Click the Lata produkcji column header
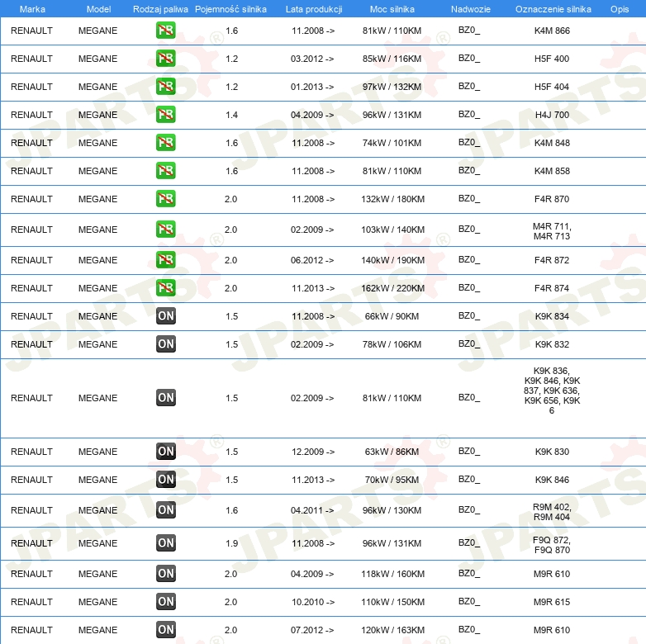The width and height of the screenshot is (646, 644). tap(313, 8)
